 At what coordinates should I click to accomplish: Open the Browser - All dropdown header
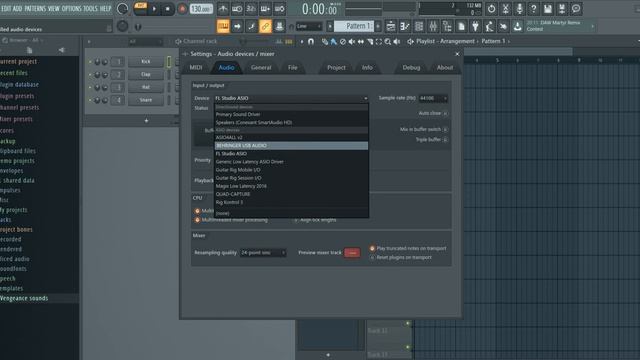click(24, 40)
